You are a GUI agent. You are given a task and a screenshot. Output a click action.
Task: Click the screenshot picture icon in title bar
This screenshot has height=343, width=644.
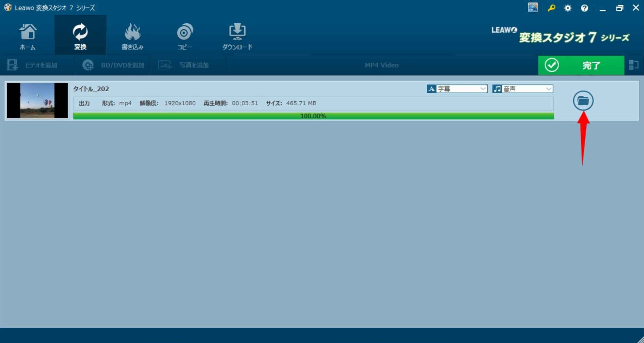(x=533, y=7)
